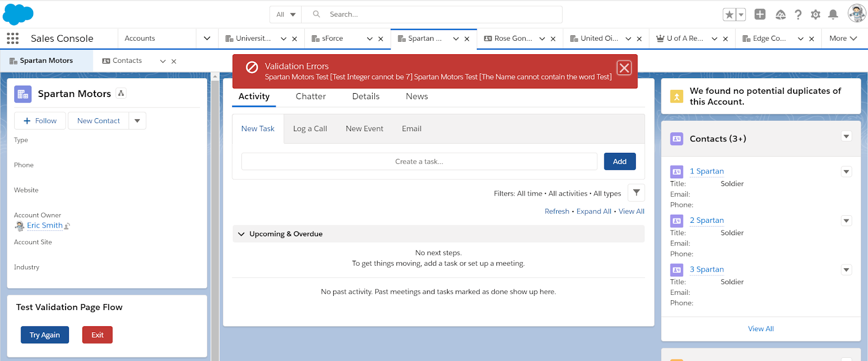Click the Expand All link
The height and width of the screenshot is (361, 868).
pyautogui.click(x=593, y=211)
